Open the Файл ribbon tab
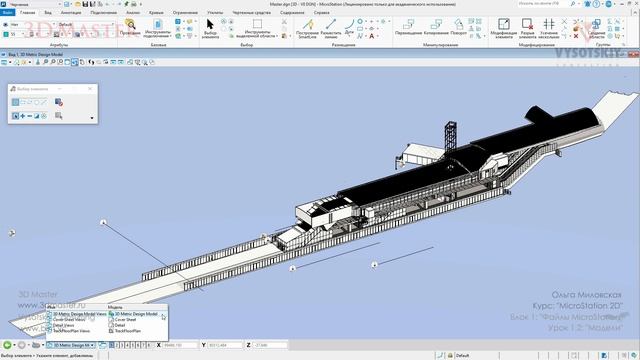Screen dimensions: 640x360 pyautogui.click(x=7, y=13)
